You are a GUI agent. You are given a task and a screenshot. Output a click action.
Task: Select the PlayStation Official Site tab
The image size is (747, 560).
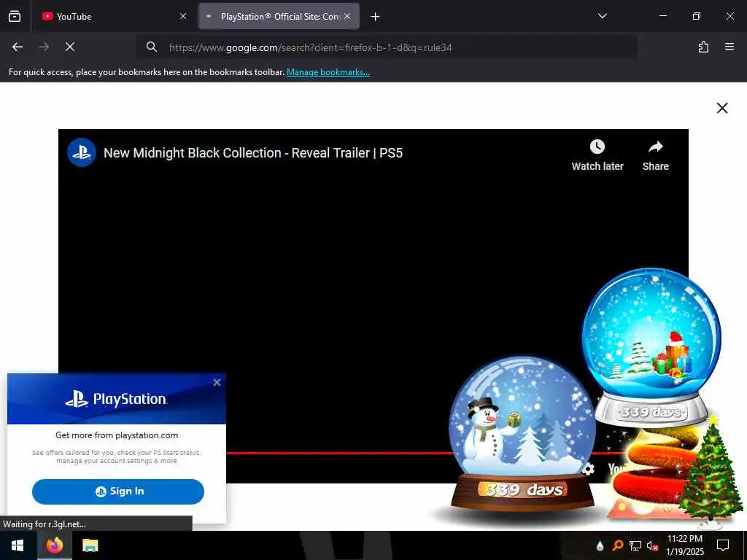(279, 16)
